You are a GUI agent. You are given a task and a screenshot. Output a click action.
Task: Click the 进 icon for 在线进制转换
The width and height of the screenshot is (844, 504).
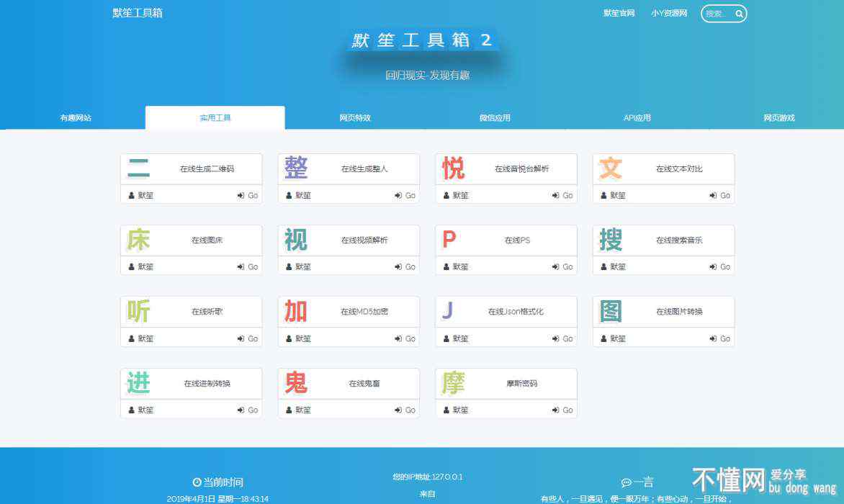138,383
